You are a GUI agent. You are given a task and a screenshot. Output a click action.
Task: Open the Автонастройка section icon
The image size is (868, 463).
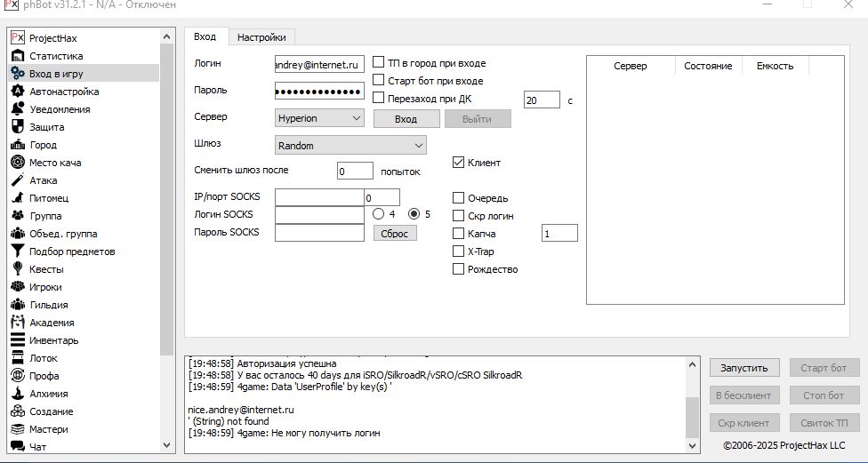pyautogui.click(x=17, y=92)
